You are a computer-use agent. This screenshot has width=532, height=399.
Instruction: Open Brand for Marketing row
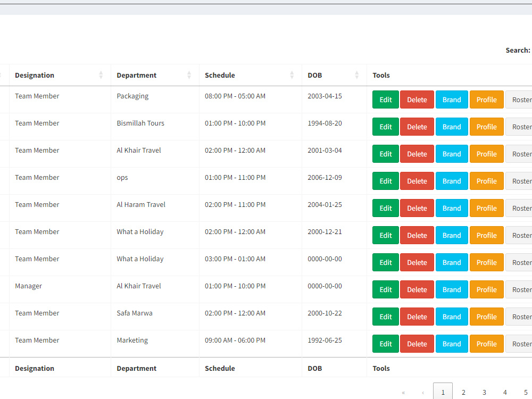(452, 344)
